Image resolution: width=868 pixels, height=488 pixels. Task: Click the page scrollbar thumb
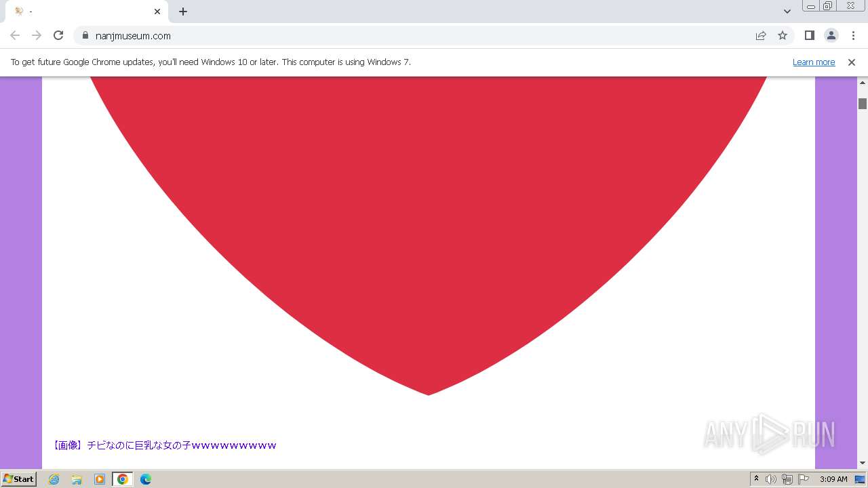click(863, 104)
